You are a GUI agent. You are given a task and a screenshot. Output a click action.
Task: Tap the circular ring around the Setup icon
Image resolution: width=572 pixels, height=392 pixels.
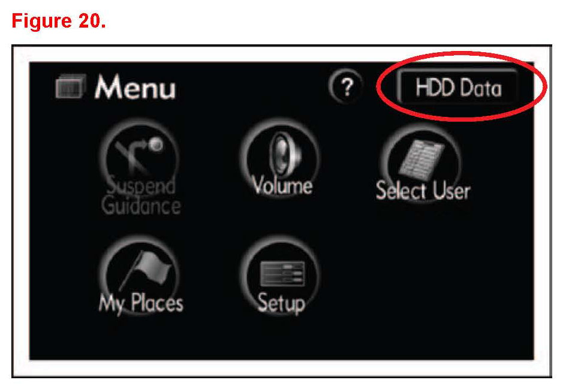click(280, 276)
